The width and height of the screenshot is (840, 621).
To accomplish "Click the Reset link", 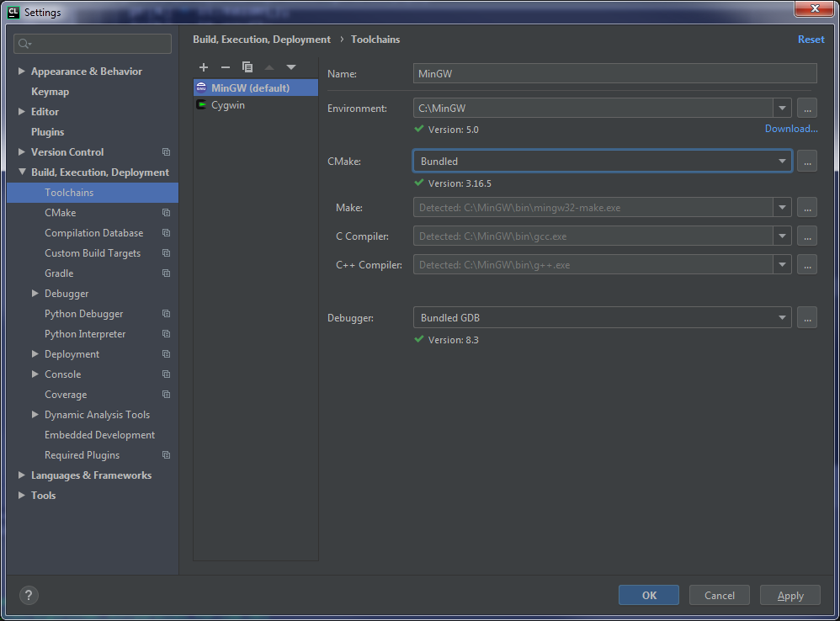I will point(811,39).
